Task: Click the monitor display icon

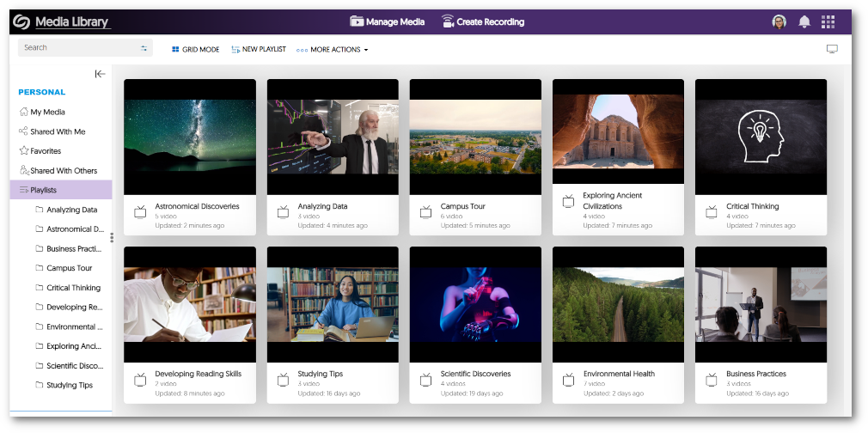Action: coord(832,49)
